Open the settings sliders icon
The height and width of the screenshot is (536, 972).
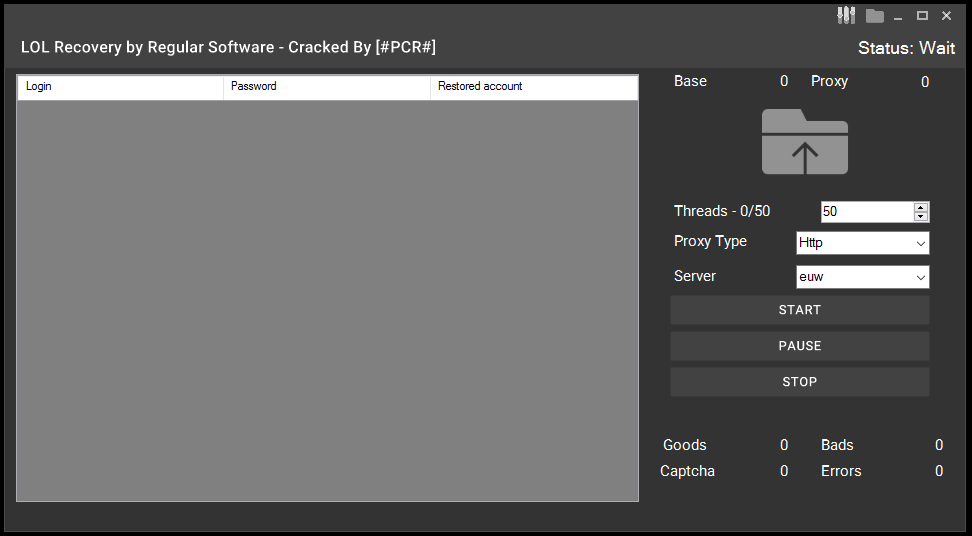coord(846,15)
